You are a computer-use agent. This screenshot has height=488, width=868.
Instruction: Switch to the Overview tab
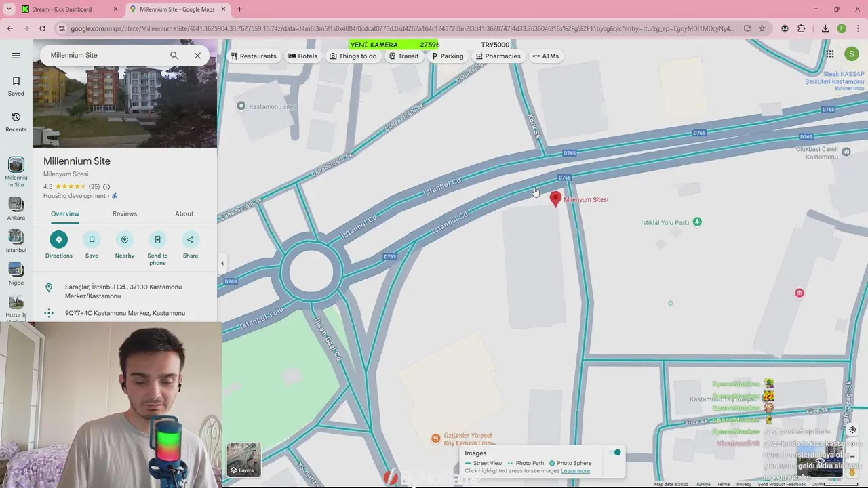(65, 213)
